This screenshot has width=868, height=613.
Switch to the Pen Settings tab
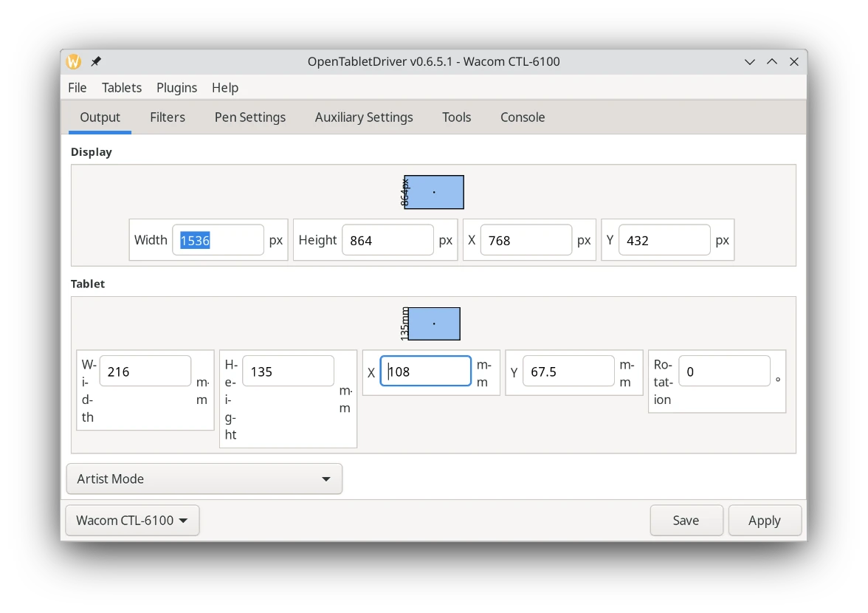[250, 117]
